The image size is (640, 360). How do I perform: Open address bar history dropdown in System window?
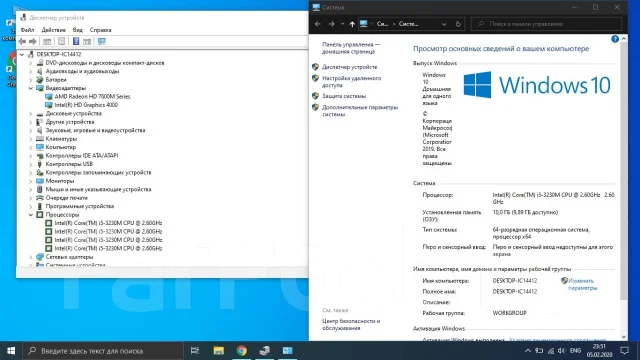(x=444, y=24)
